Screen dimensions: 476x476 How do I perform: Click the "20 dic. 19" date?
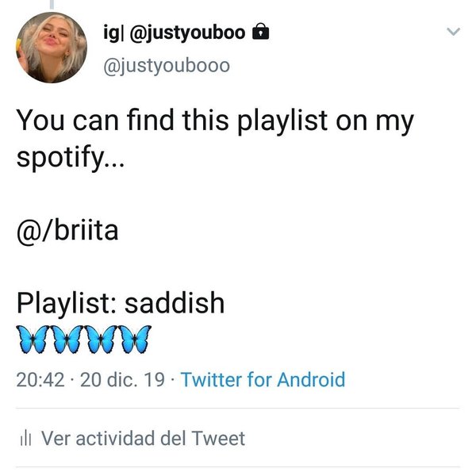coord(122,380)
